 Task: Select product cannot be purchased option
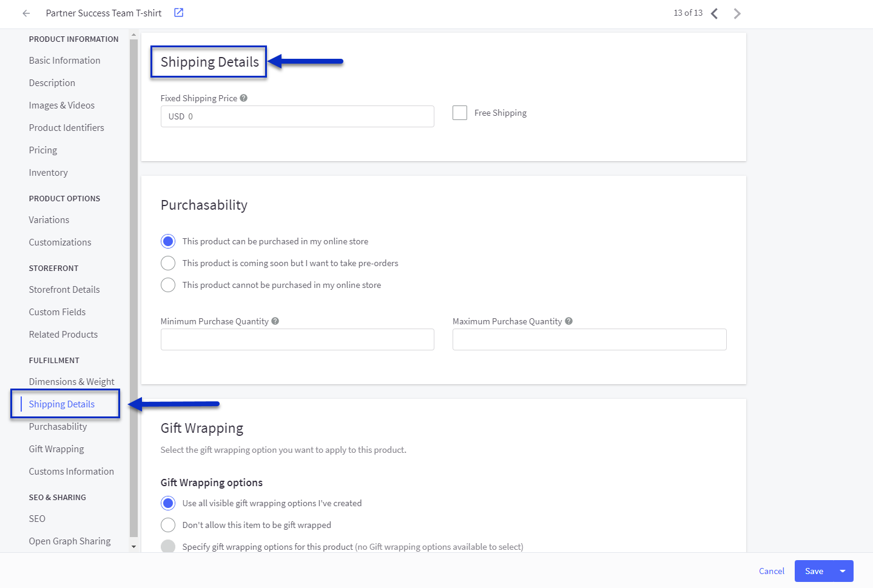[x=168, y=285]
